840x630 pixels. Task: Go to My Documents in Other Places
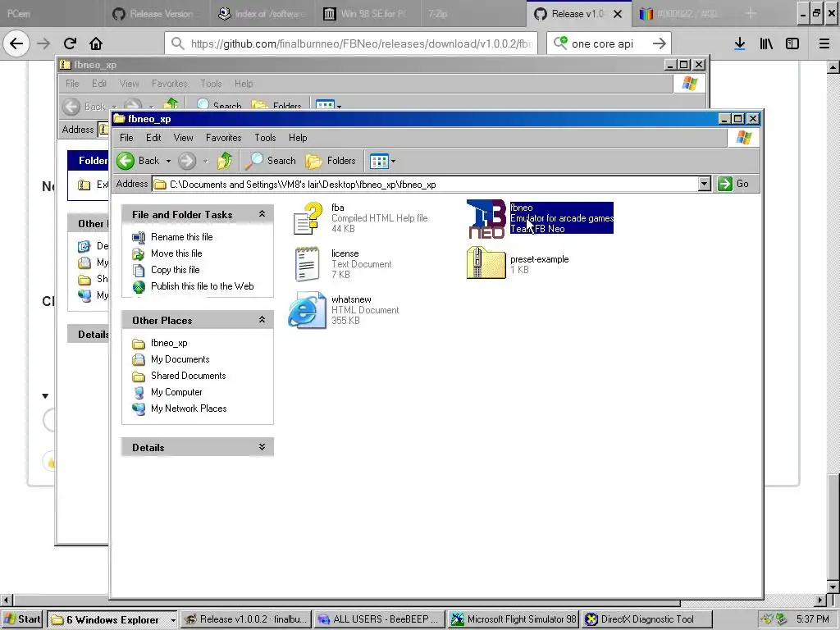[180, 359]
